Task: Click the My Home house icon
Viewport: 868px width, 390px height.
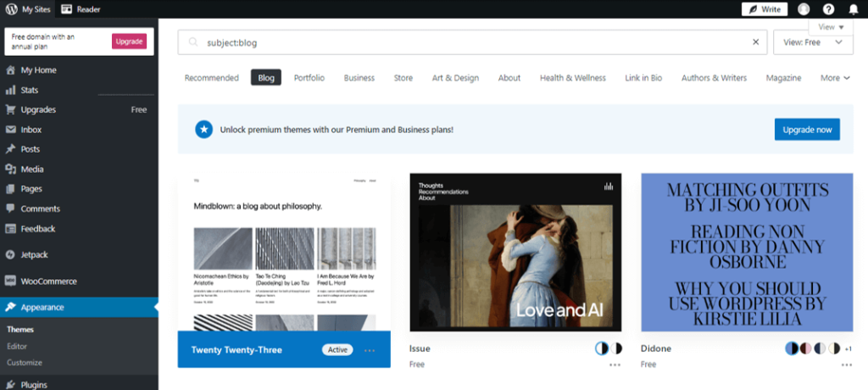Action: (10, 70)
